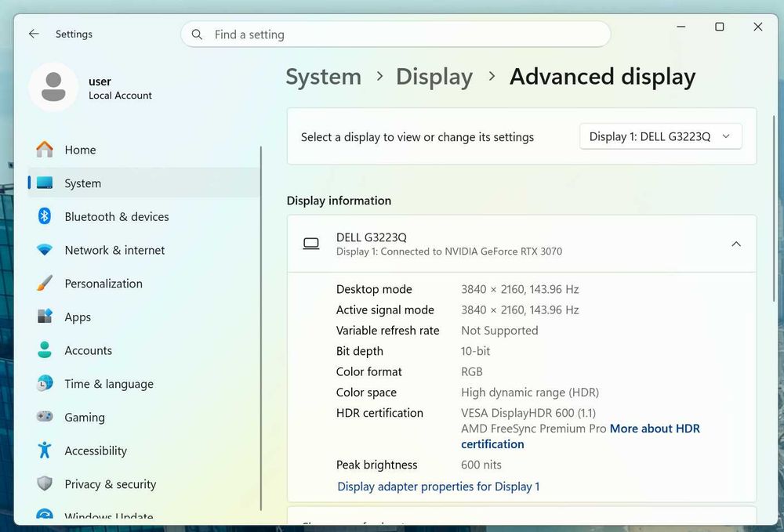Click VESA DisplayHDR 600 (1.1) text
The height and width of the screenshot is (532, 784).
tap(528, 413)
